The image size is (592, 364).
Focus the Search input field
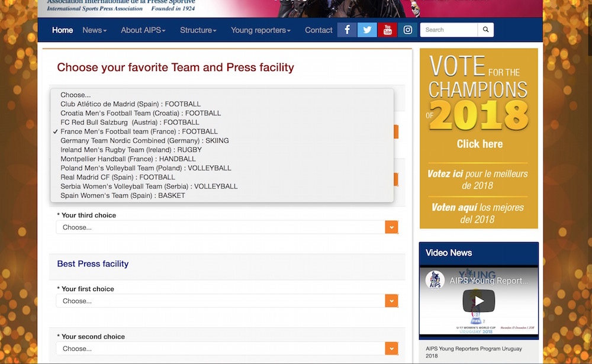click(x=449, y=30)
